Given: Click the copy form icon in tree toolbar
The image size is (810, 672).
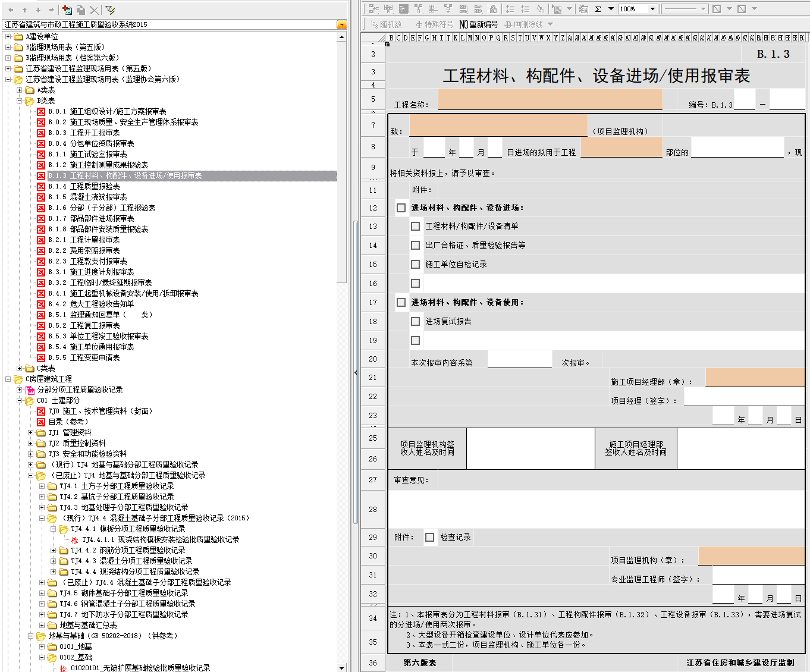Looking at the screenshot, I should click(81, 10).
